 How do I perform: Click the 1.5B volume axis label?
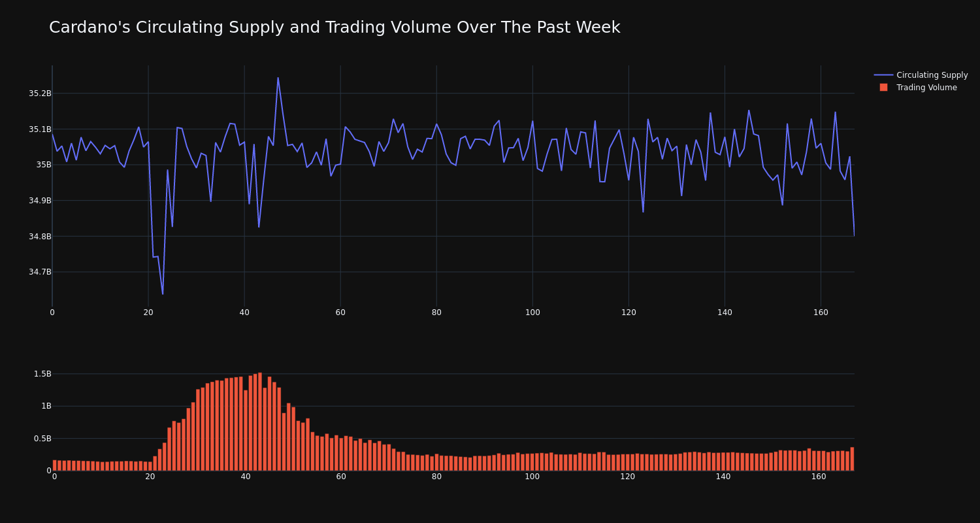pyautogui.click(x=41, y=374)
